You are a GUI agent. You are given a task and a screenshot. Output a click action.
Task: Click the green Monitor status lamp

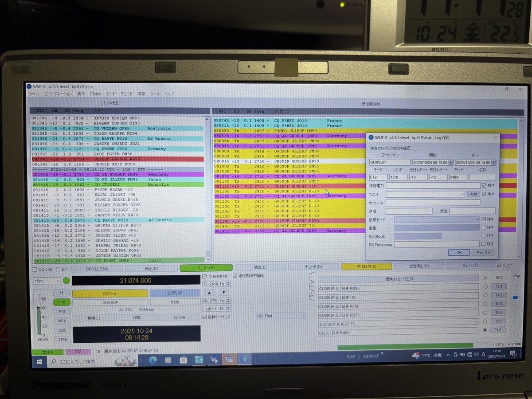66,281
